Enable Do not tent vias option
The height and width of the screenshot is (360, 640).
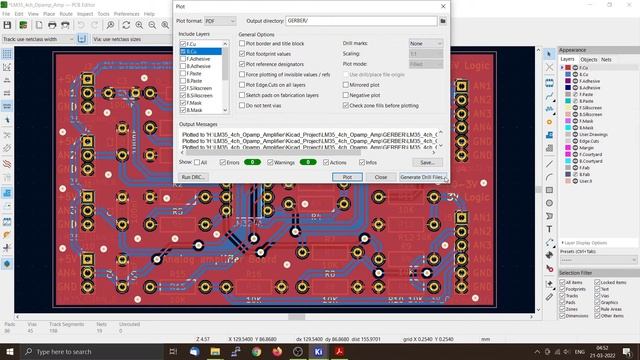(242, 105)
